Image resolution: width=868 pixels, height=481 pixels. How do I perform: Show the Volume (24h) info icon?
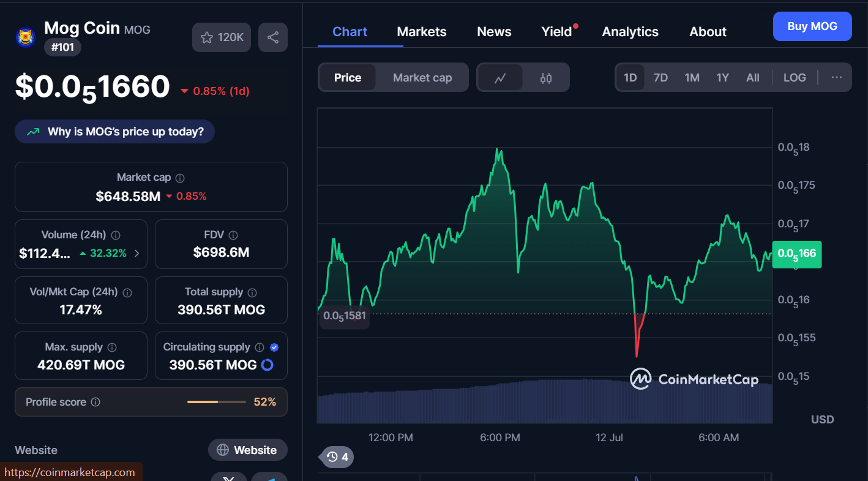click(116, 235)
